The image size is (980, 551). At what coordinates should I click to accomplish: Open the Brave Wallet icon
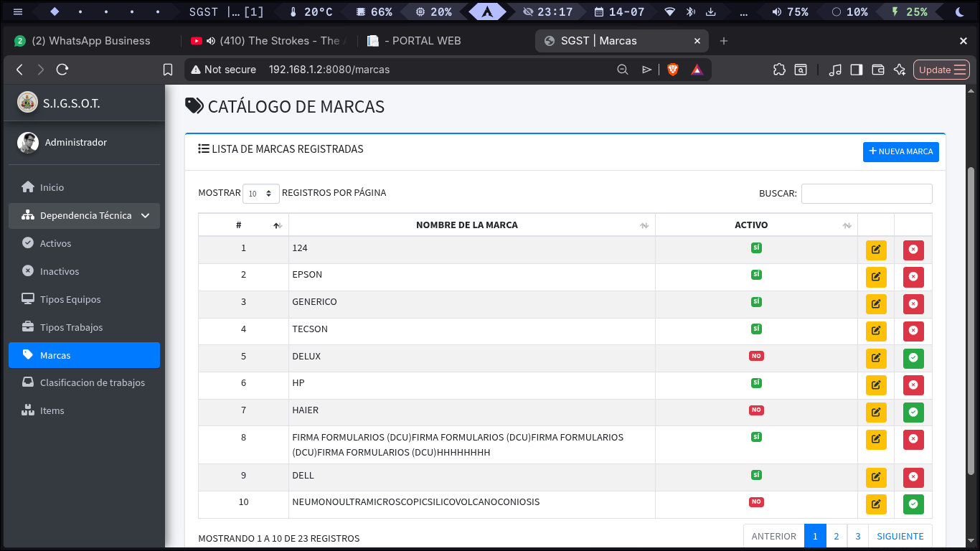tap(877, 70)
